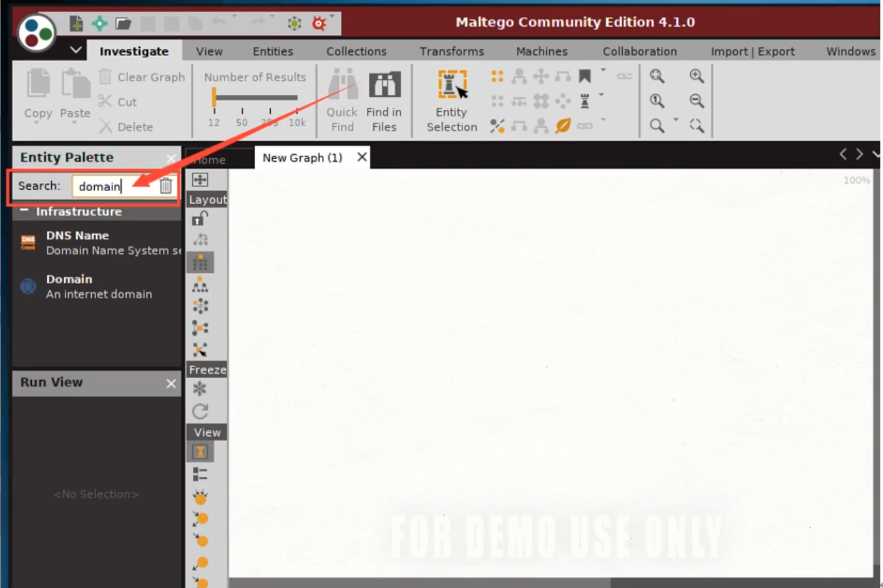Screen dimensions: 883x588
Task: Click the chess rook icon in the ribbon
Action: (585, 100)
